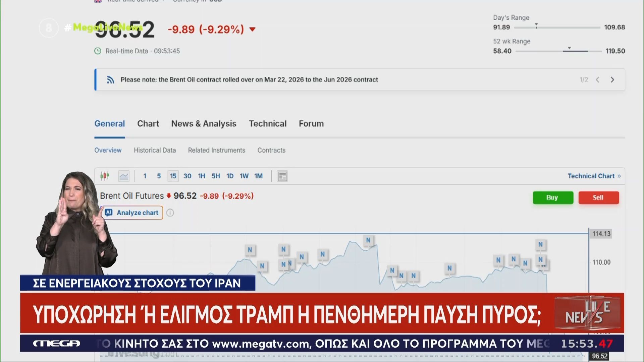Open the Chart tab
This screenshot has width=644, height=362.
tap(148, 124)
